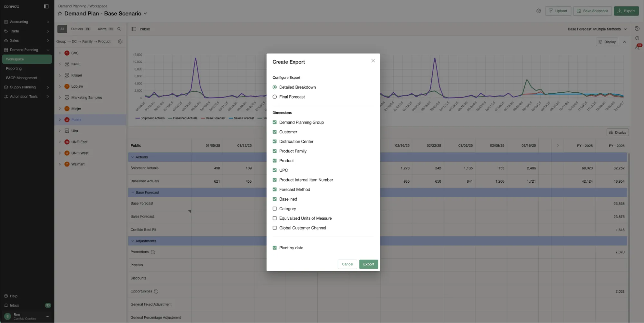Open the Base Forecast: Multiple Methods dropdown
Image resolution: width=644 pixels, height=323 pixels.
(x=597, y=29)
